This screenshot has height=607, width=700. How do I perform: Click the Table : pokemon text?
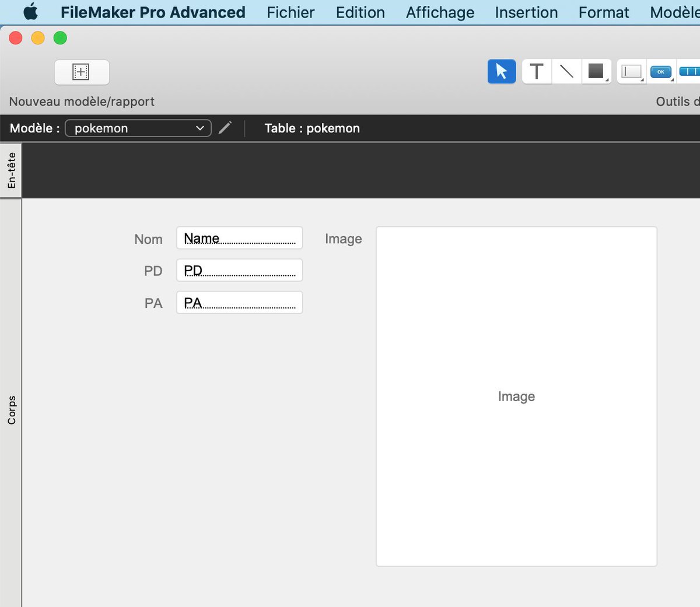312,128
